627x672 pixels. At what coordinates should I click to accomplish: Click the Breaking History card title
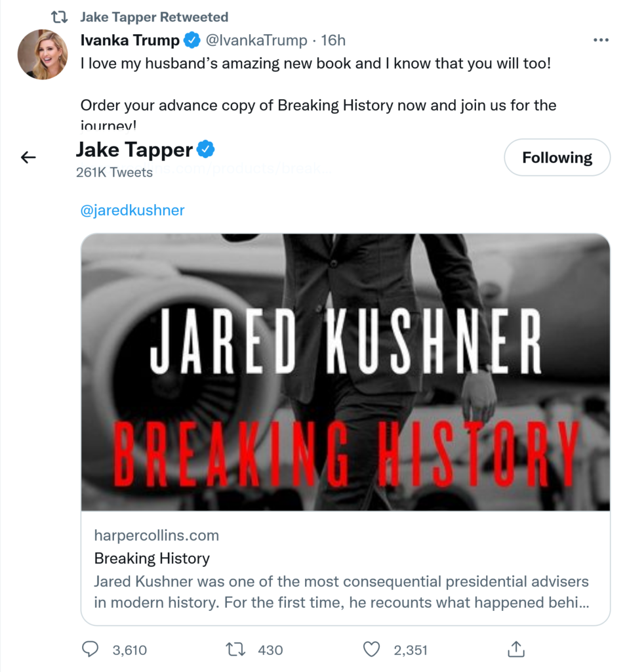pos(152,558)
